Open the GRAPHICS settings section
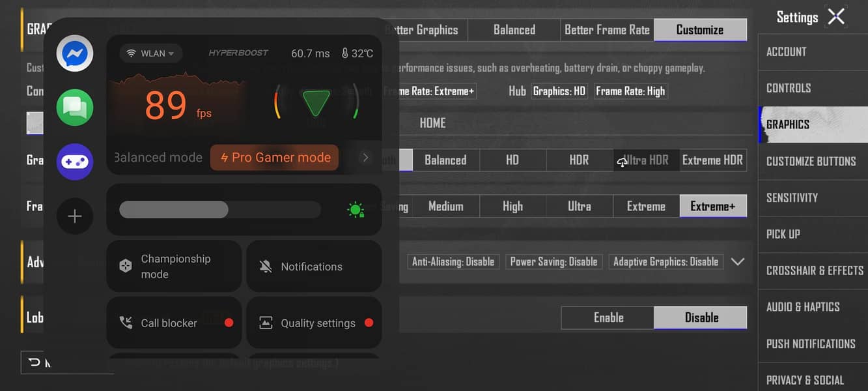 813,124
